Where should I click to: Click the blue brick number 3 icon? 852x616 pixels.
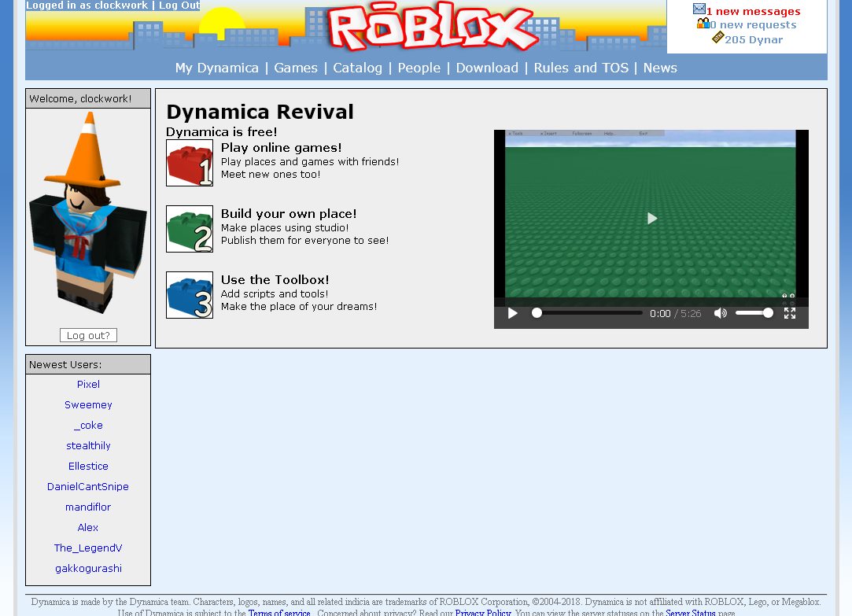click(x=189, y=295)
